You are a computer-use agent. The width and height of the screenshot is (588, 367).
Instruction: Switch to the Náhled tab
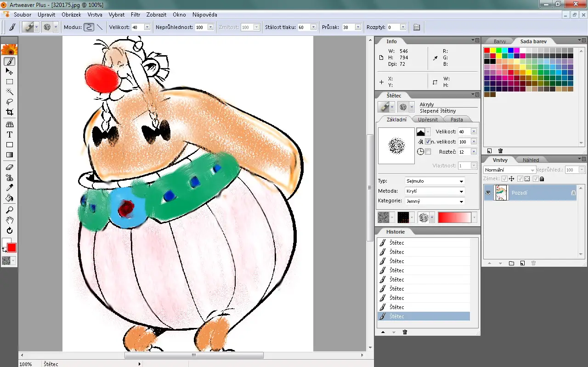point(531,160)
